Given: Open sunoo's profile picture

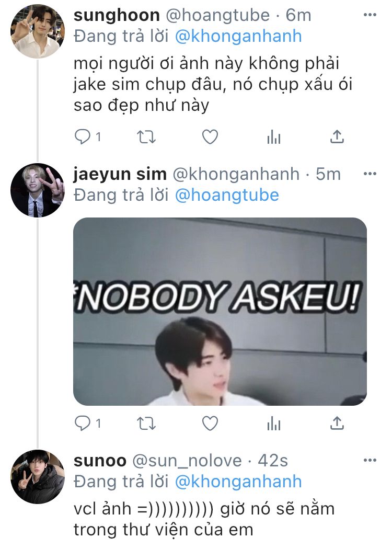Looking at the screenshot, I should (38, 477).
